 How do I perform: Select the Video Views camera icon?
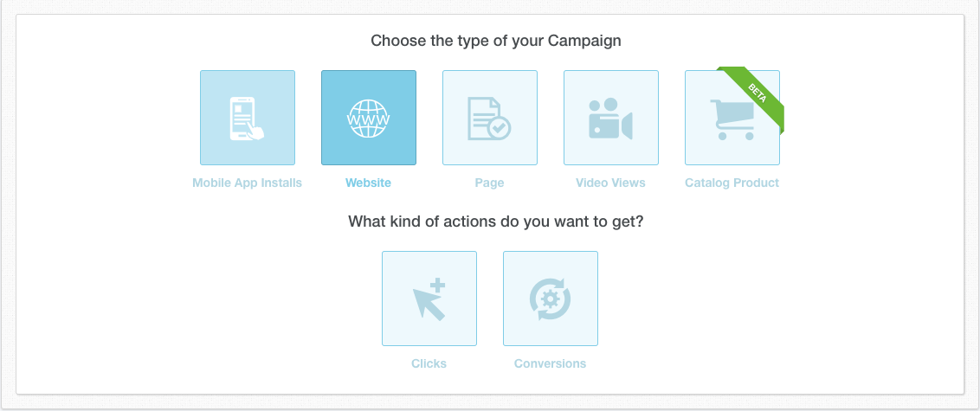tap(611, 118)
